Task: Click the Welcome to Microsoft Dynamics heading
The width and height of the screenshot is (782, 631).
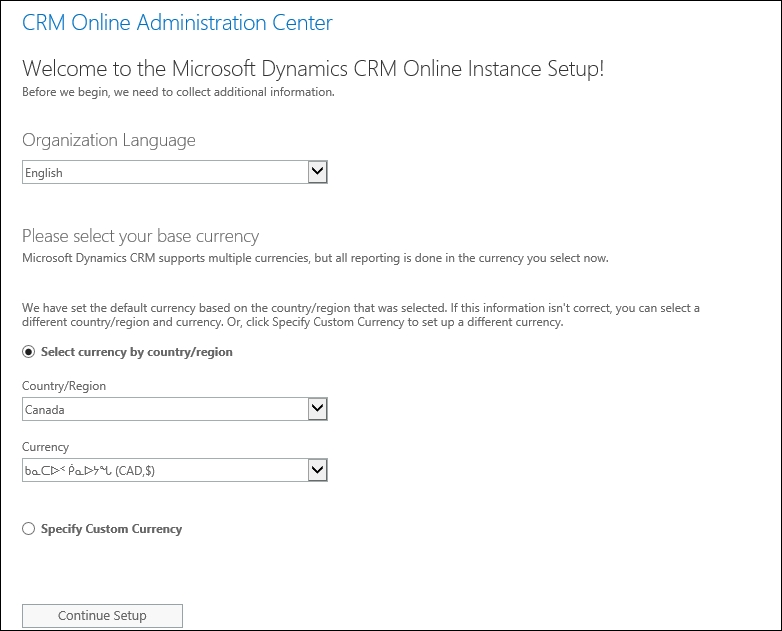Action: tap(313, 68)
